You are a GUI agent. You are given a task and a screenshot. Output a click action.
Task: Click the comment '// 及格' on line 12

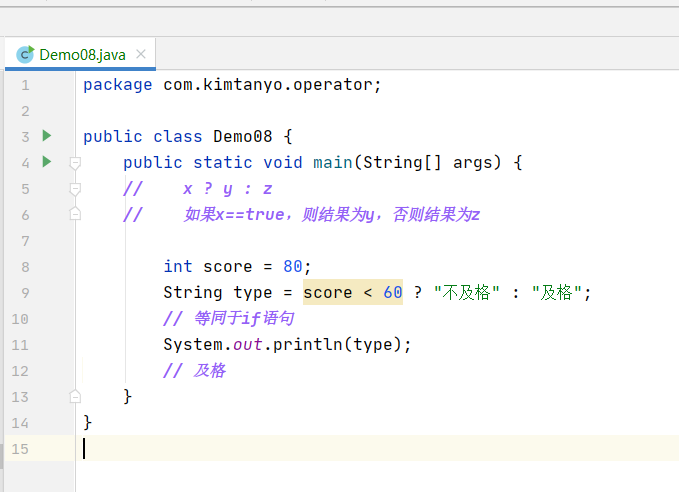(x=194, y=371)
